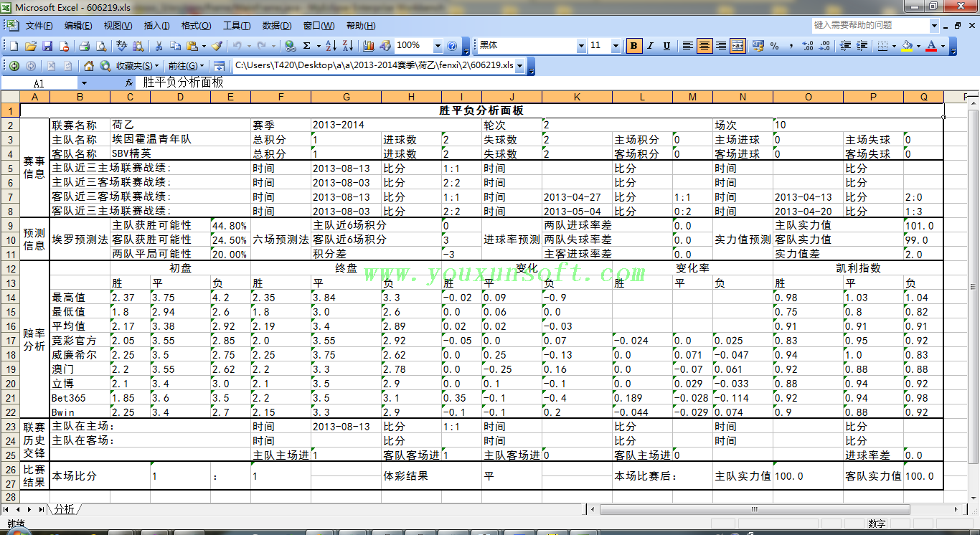Viewport: 980px width, 535px height.
Task: Go to the Web toolbar home page icon
Action: click(x=89, y=65)
